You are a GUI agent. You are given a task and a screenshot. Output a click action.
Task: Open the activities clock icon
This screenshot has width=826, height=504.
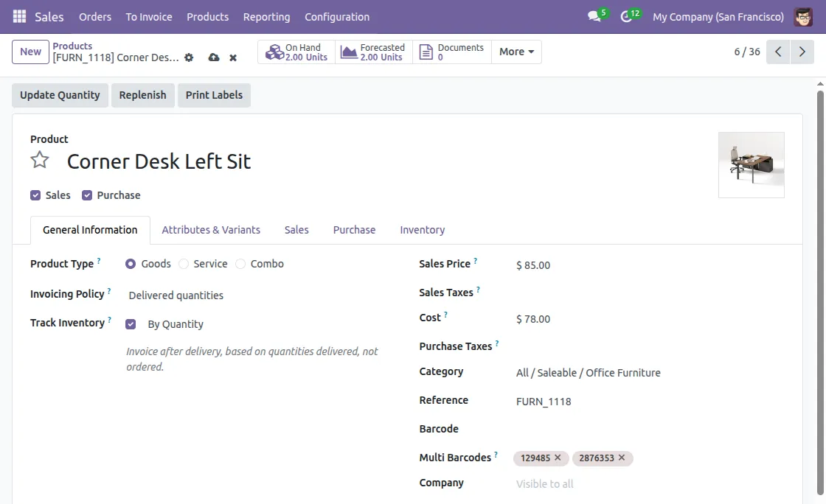tap(626, 15)
